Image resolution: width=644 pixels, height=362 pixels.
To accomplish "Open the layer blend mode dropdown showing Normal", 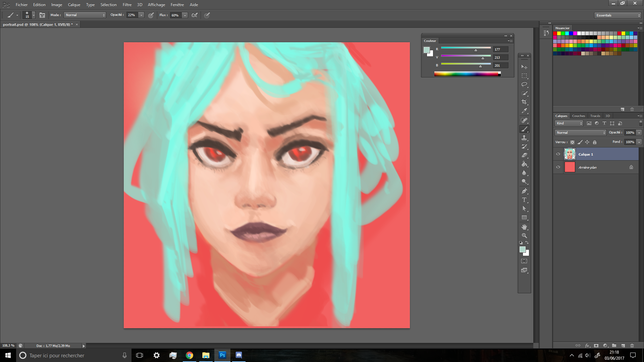I will 580,132.
